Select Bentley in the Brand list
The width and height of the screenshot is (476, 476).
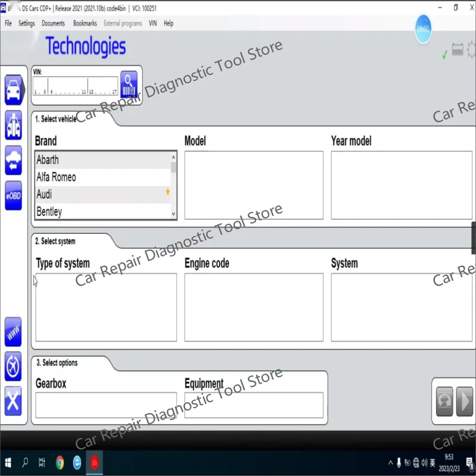(103, 212)
